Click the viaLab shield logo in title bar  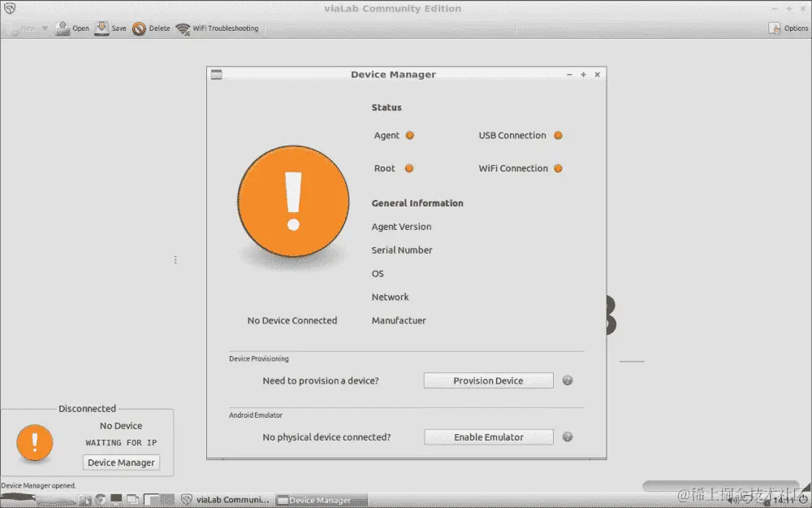[9, 8]
